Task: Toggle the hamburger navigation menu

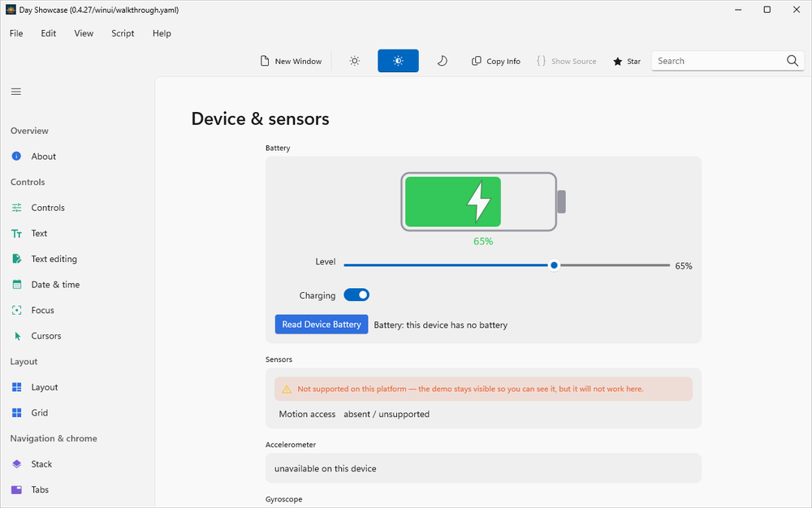Action: tap(16, 92)
